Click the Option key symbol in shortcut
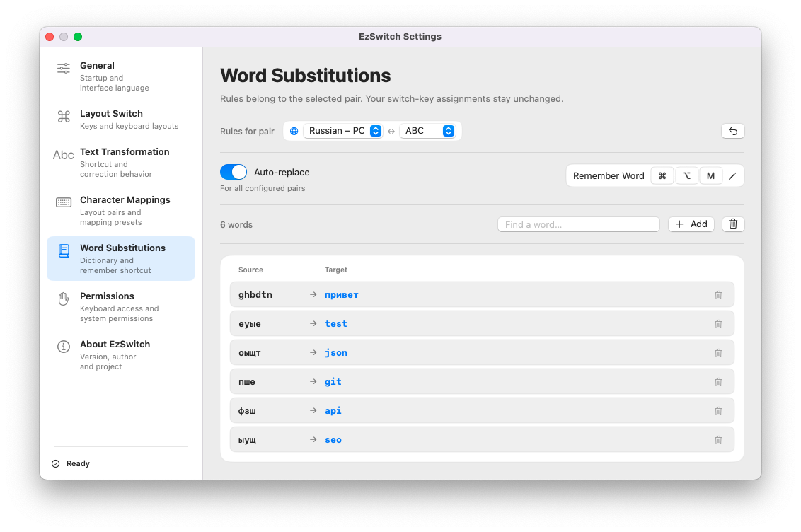 click(x=686, y=175)
